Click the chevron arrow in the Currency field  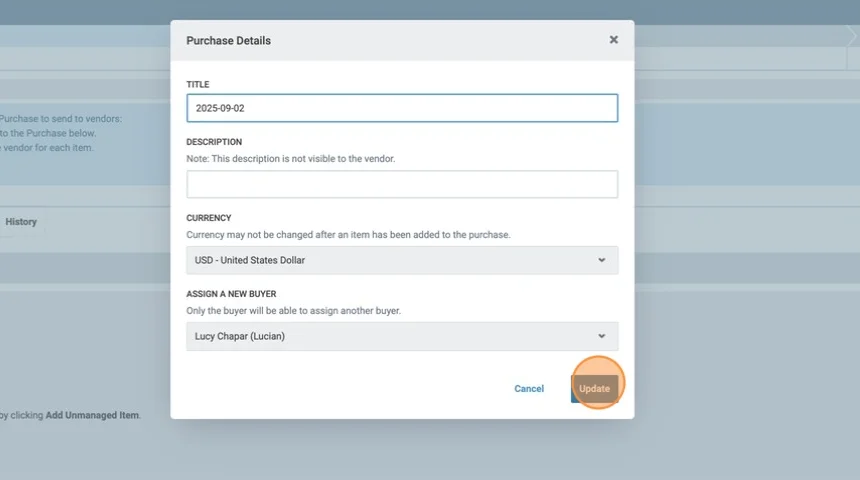coord(602,260)
